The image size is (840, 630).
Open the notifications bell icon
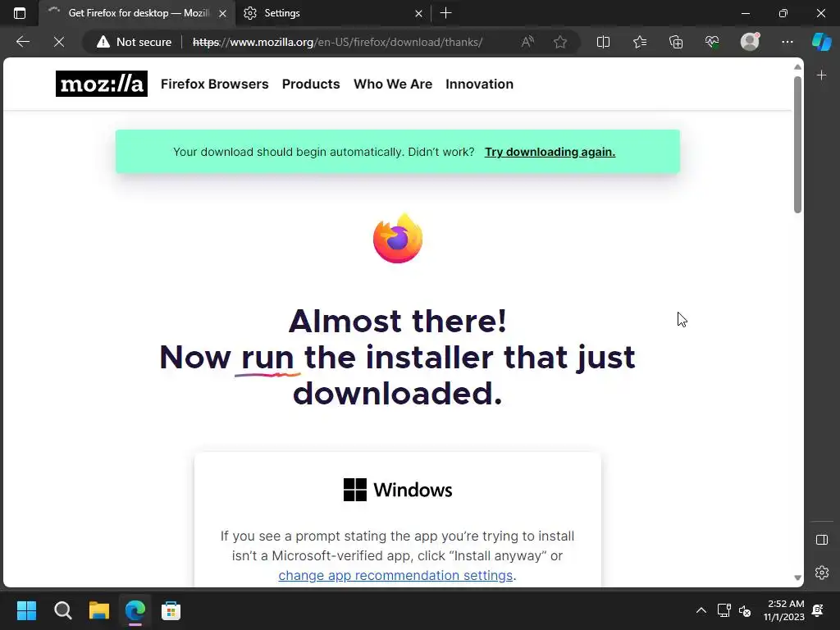click(818, 610)
